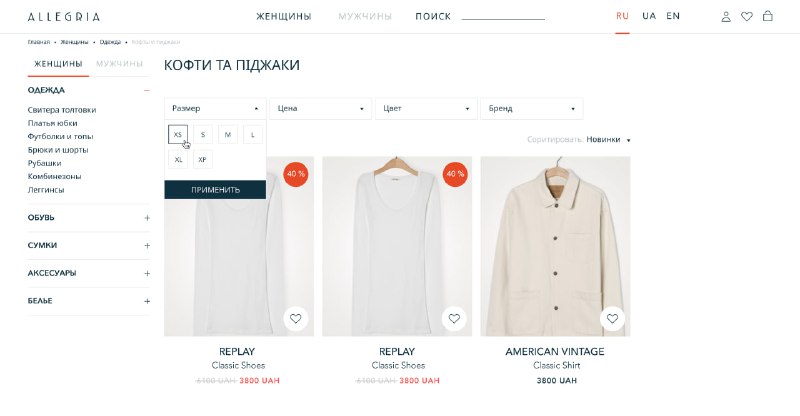The image size is (800, 416).
Task: Toggle size XL option
Action: [x=178, y=159]
